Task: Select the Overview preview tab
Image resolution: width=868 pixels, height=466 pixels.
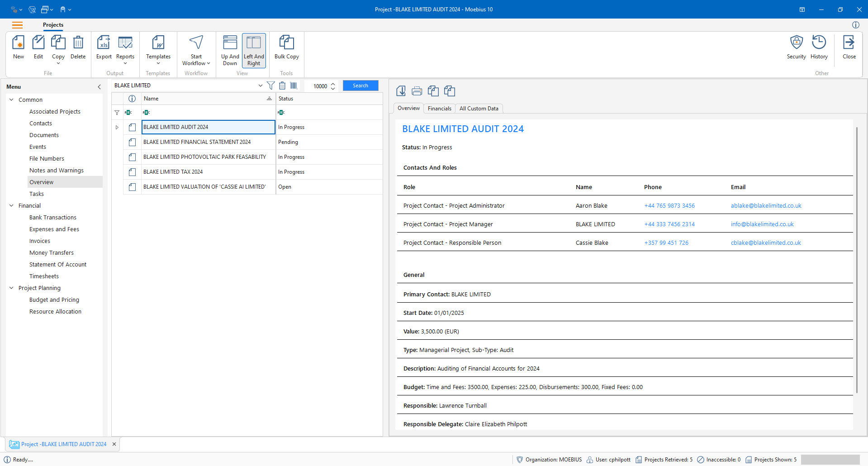Action: 408,108
